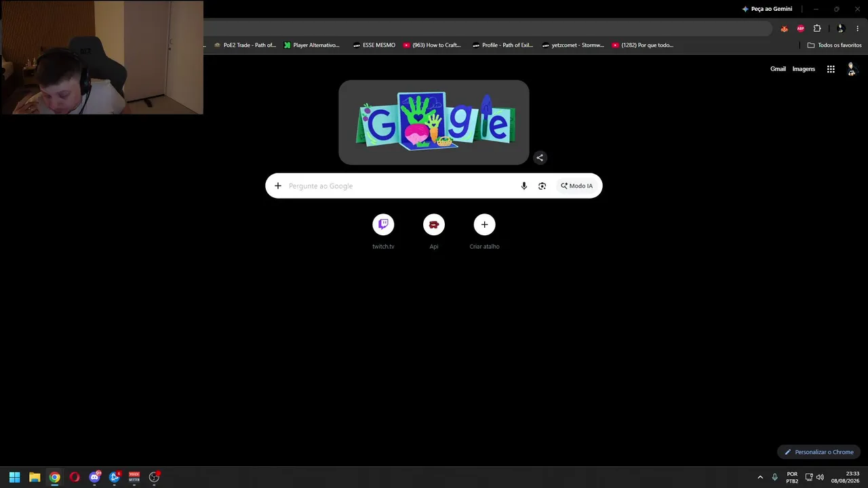The image size is (868, 488).
Task: Click the Chrome address bar
Action: pos(487,28)
